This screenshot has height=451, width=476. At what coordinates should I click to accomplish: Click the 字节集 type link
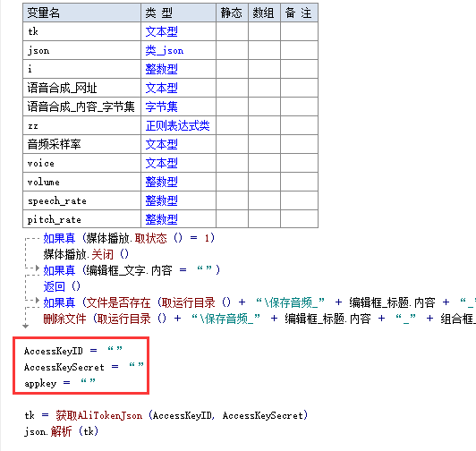(161, 106)
